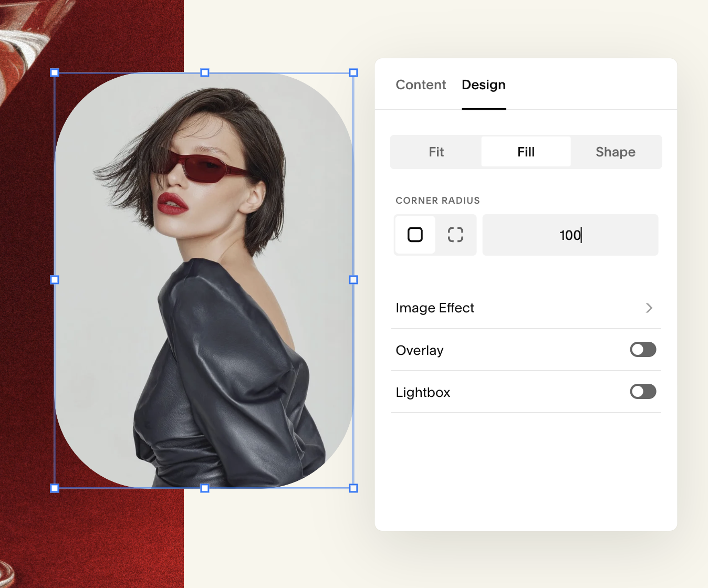This screenshot has width=708, height=588.
Task: Click the top-left selection handle of image
Action: point(55,72)
